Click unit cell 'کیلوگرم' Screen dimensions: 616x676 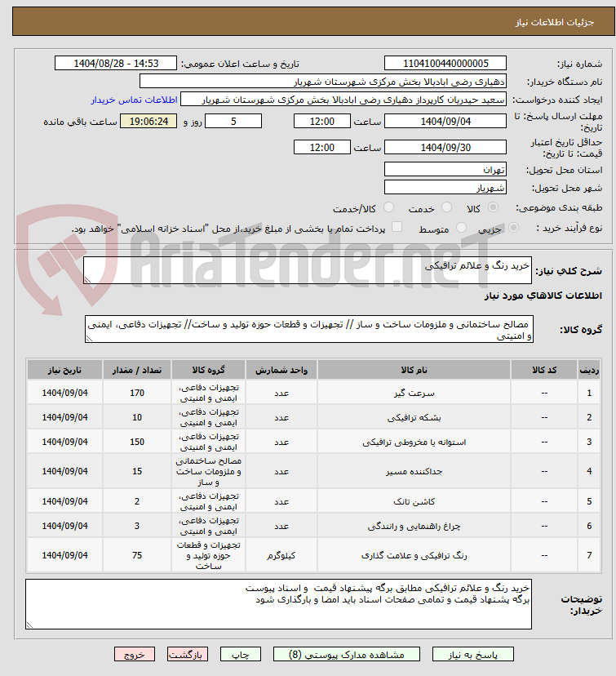click(281, 555)
